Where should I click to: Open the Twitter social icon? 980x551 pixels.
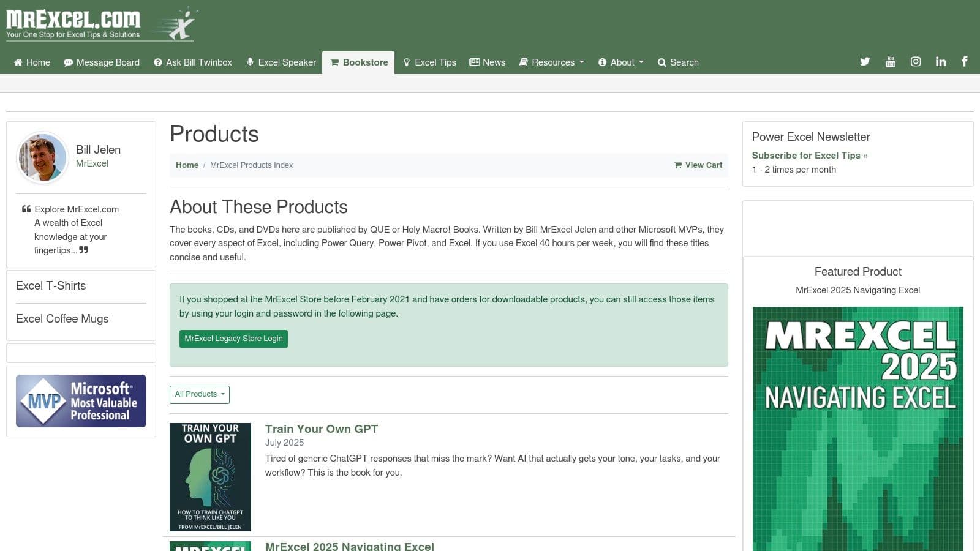pos(865,62)
